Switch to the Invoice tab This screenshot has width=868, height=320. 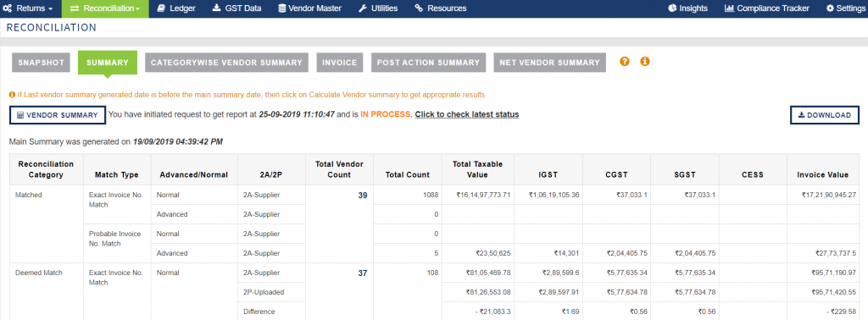point(340,63)
